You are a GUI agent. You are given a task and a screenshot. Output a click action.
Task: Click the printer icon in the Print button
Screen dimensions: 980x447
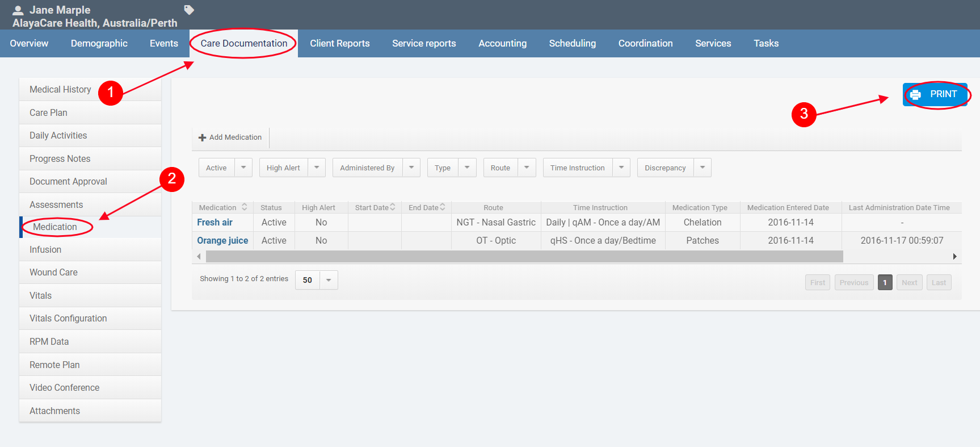915,94
